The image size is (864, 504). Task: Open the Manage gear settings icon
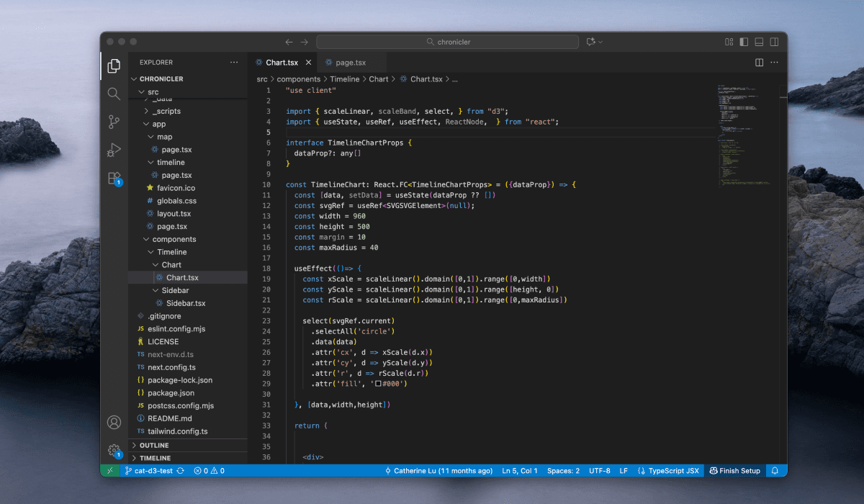(114, 450)
